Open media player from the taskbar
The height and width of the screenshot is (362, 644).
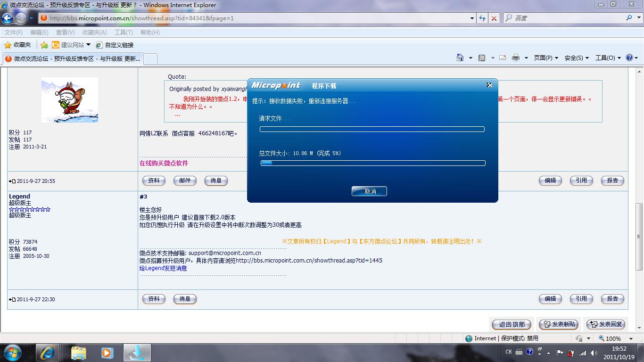(107, 352)
